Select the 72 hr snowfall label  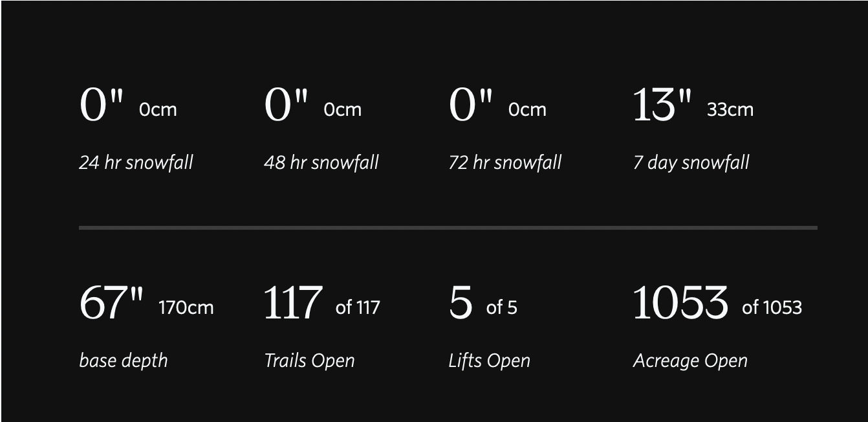[x=505, y=162]
